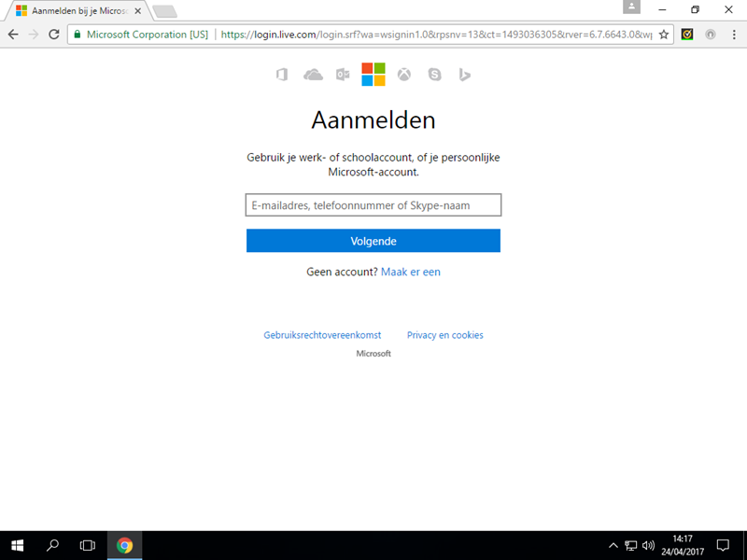Reload the page with refresh icon
This screenshot has height=560, width=747.
(54, 35)
